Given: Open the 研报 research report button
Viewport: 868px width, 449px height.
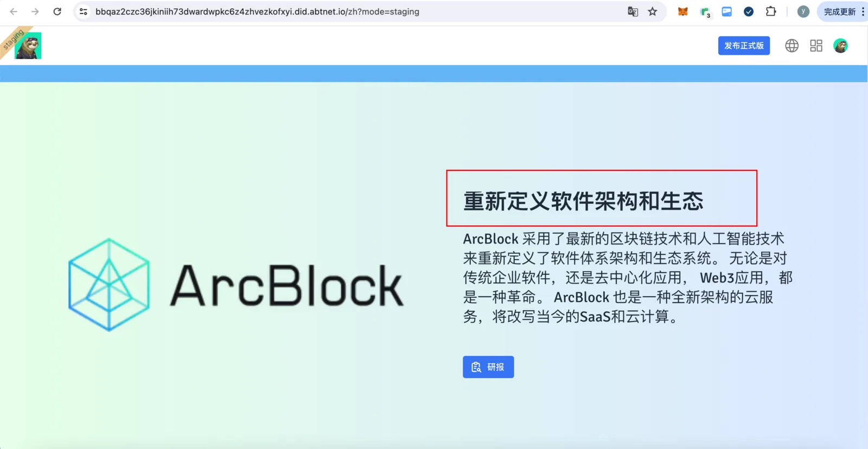Looking at the screenshot, I should pyautogui.click(x=488, y=367).
